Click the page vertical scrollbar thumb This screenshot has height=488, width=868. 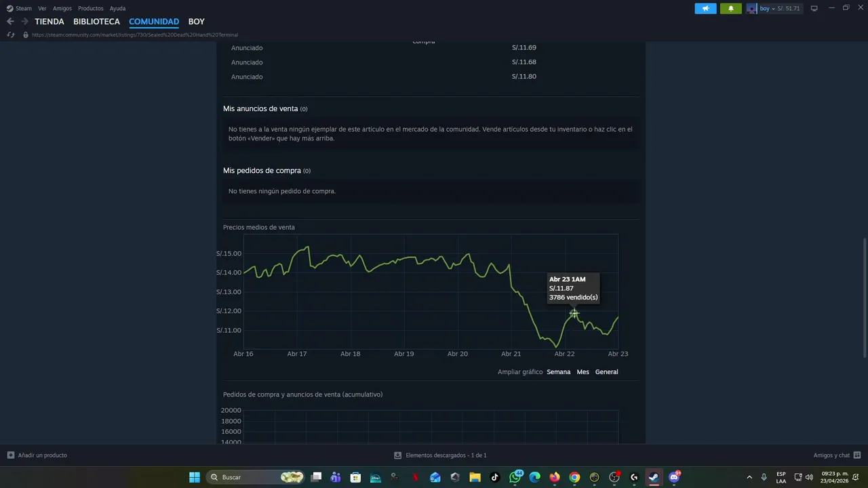[x=864, y=298]
